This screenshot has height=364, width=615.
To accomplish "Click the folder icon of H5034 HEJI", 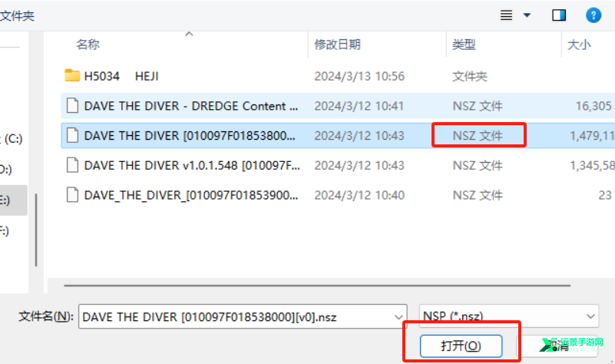I will click(x=72, y=75).
